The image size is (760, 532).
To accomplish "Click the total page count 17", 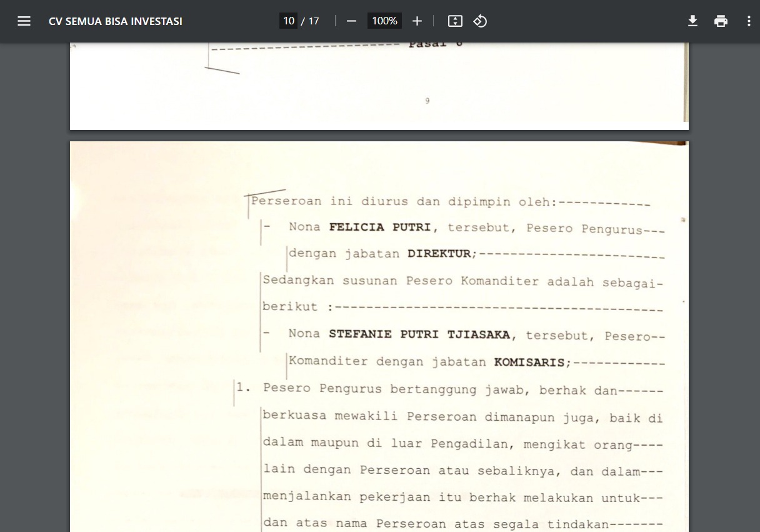I will (314, 21).
